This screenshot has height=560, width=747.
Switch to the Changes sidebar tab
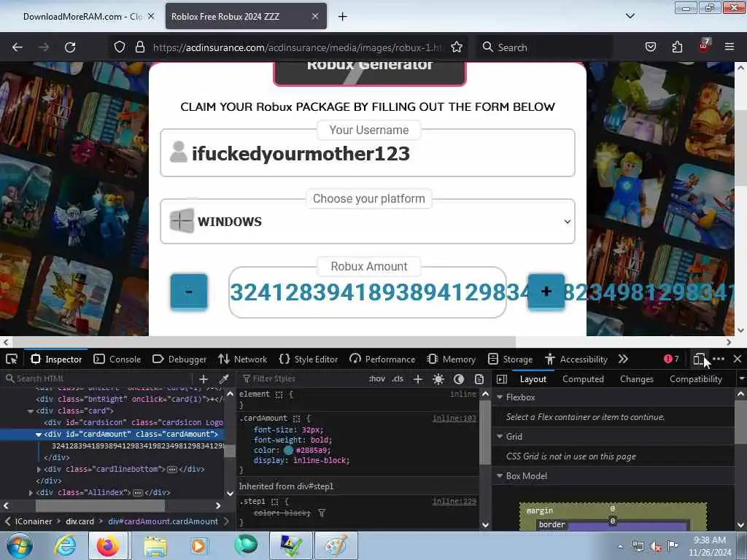pyautogui.click(x=636, y=379)
